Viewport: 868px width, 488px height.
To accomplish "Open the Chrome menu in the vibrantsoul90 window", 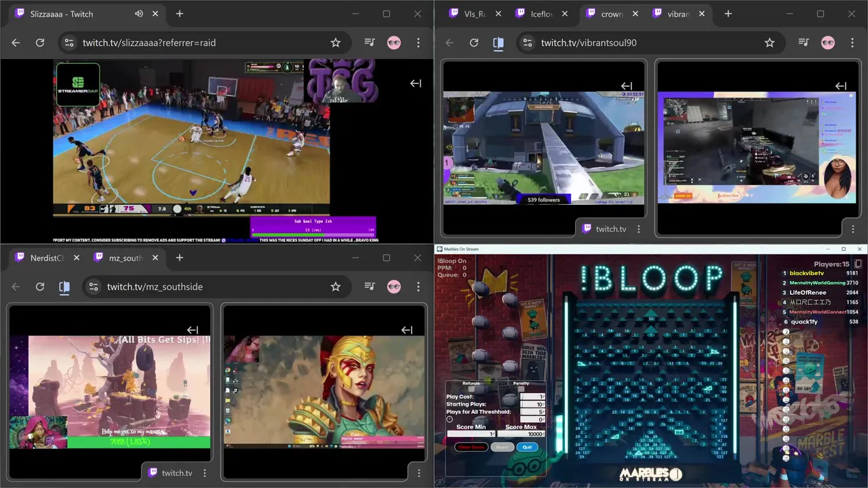I will (852, 43).
